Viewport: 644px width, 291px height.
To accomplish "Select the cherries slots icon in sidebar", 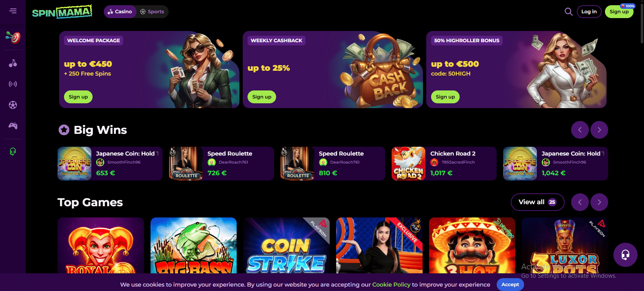I will (13, 63).
